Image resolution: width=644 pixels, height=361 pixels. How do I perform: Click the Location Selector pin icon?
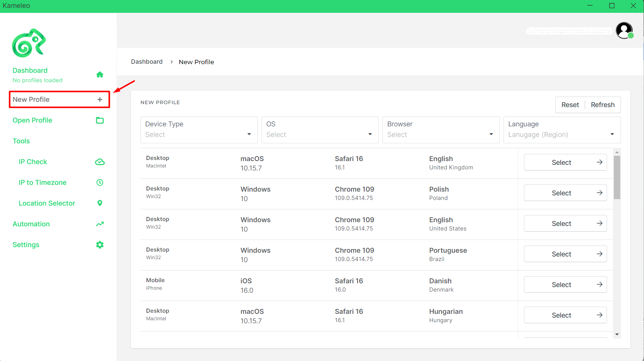(x=100, y=203)
